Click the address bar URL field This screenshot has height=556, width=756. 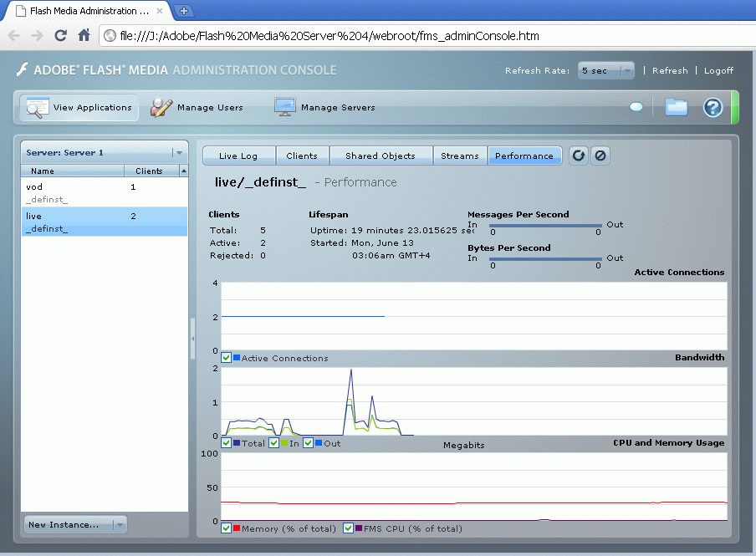tap(427, 36)
